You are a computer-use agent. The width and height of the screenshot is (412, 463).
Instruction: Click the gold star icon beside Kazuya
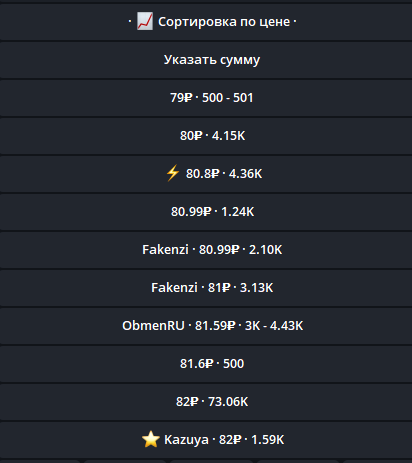click(x=151, y=439)
